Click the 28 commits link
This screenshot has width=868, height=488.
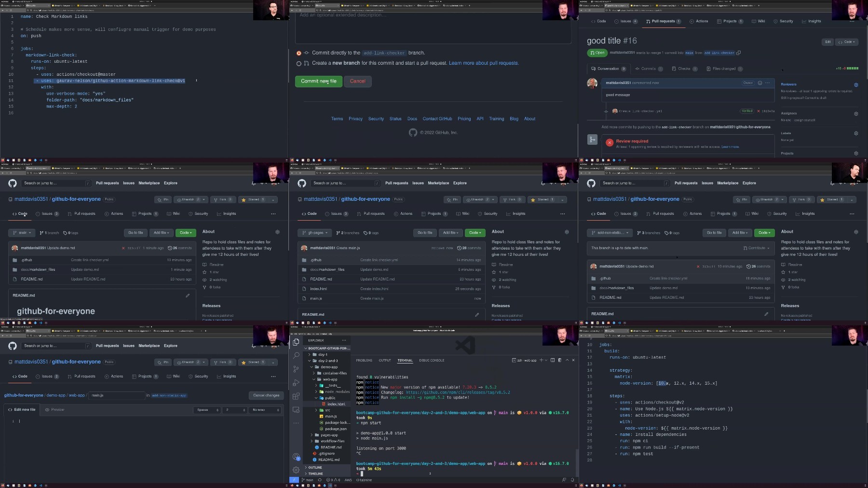tap(469, 248)
